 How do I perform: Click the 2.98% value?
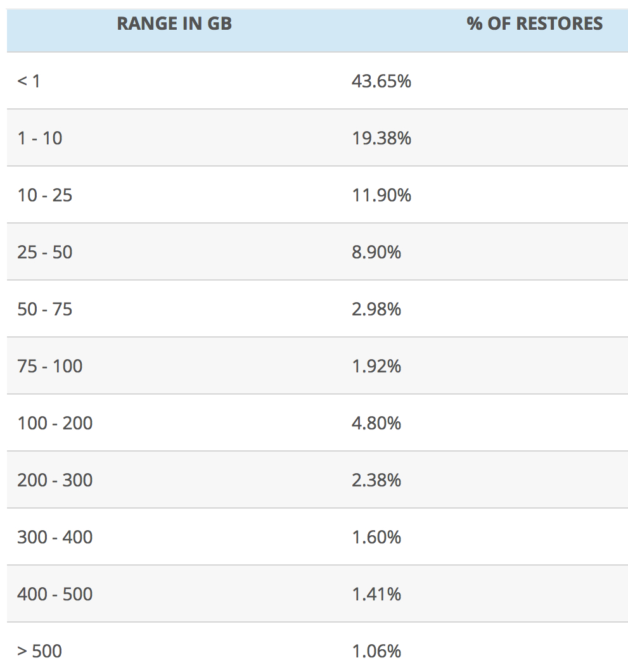[376, 309]
